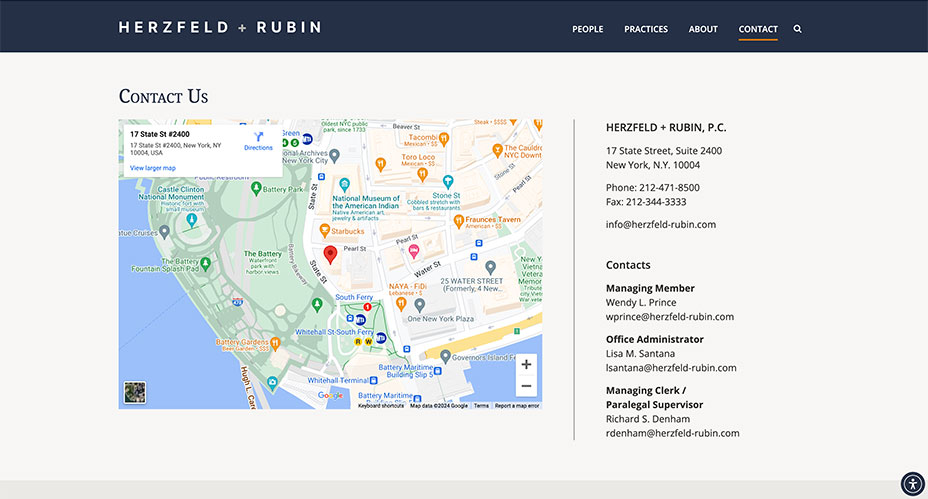Open map Keyboard shortcuts
This screenshot has height=499, width=928.
[x=381, y=405]
